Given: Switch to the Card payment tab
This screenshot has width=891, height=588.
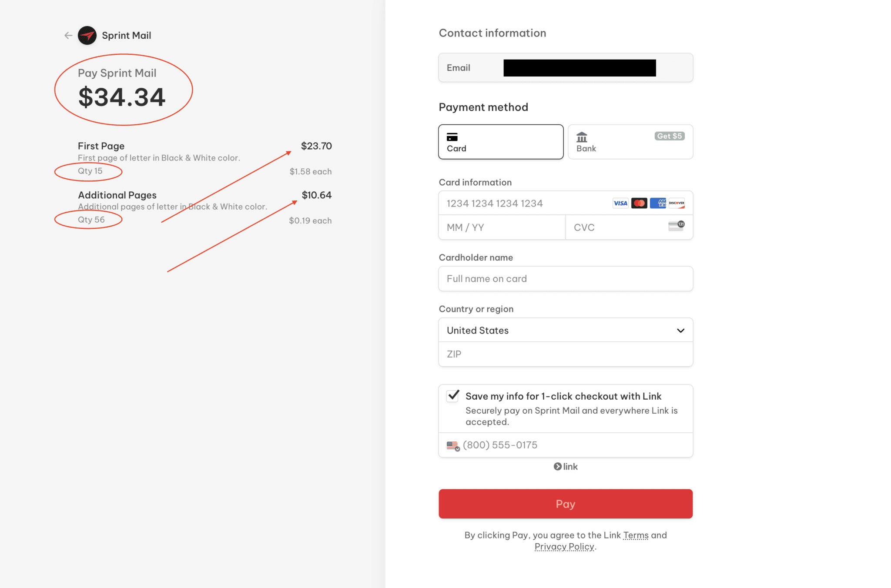Looking at the screenshot, I should 500,142.
